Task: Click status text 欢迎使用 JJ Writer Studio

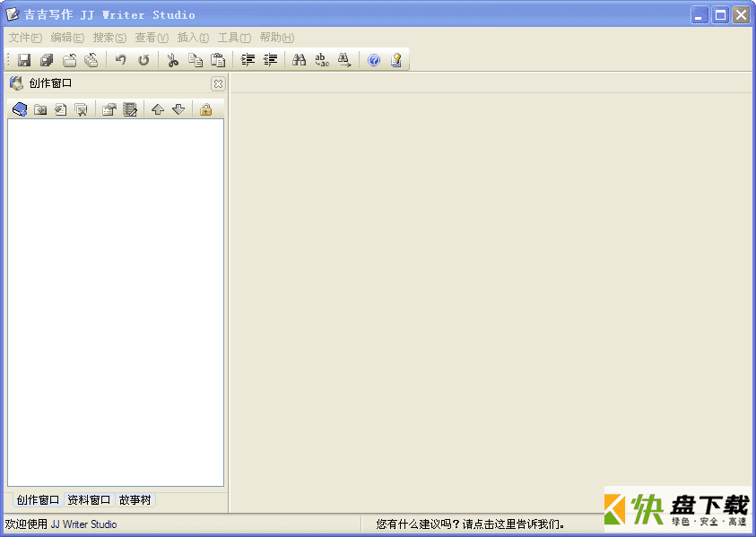Action: pyautogui.click(x=61, y=524)
